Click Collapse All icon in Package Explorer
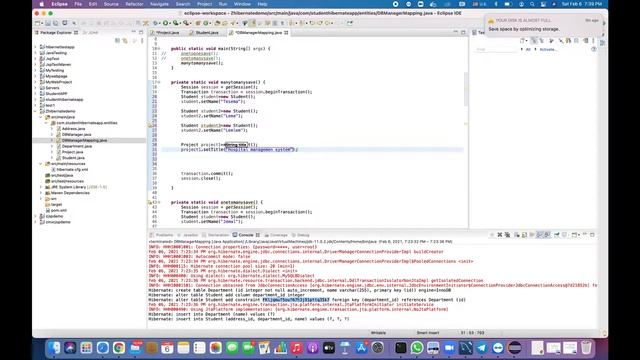The image size is (640, 360). tap(118, 41)
